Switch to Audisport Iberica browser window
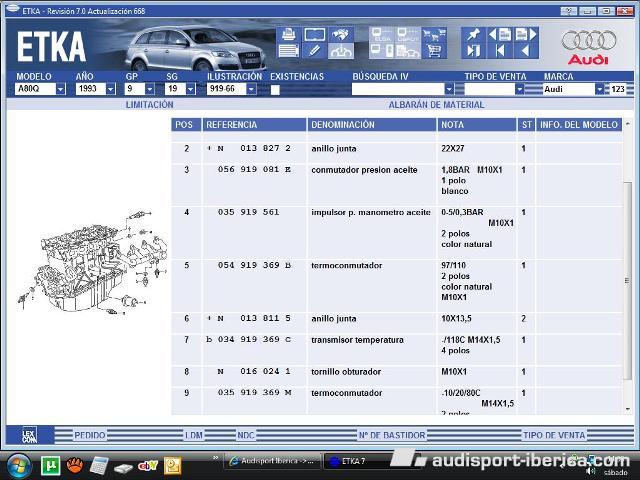 pos(272,461)
